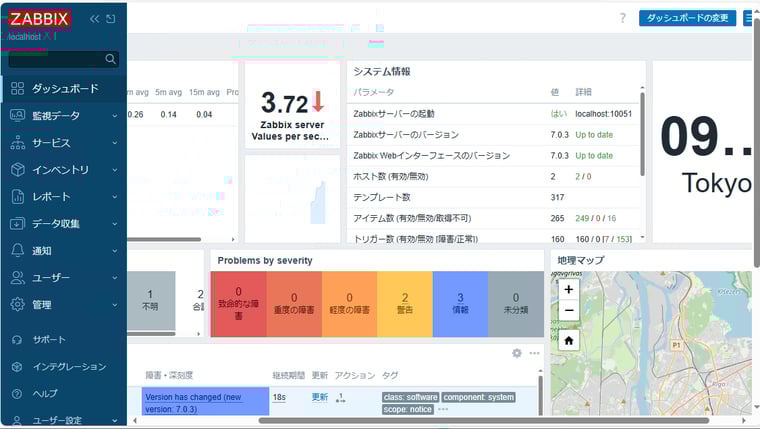Expand the 通知 menu chevron

[115, 251]
